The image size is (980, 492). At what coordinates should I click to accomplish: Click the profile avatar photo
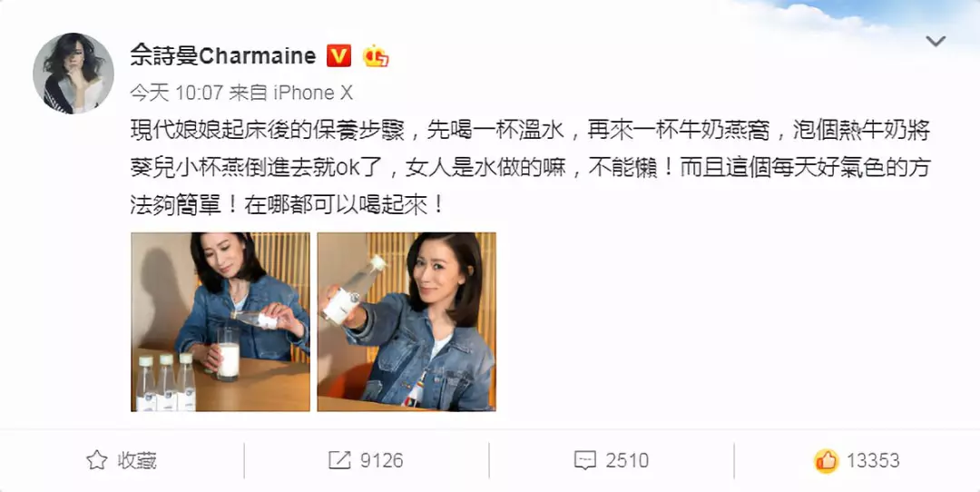[x=73, y=74]
